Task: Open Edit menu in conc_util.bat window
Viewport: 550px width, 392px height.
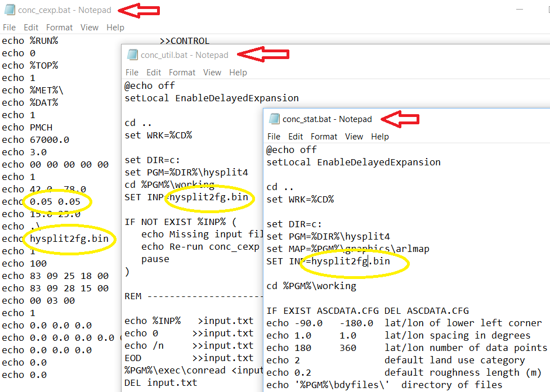Action: [154, 72]
